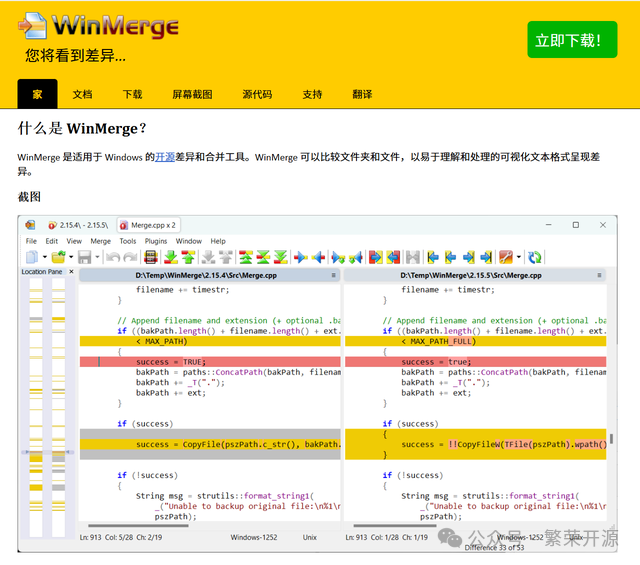Click Copy All to Right icon
Image resolution: width=640 pixels, height=565 pixels.
click(376, 257)
